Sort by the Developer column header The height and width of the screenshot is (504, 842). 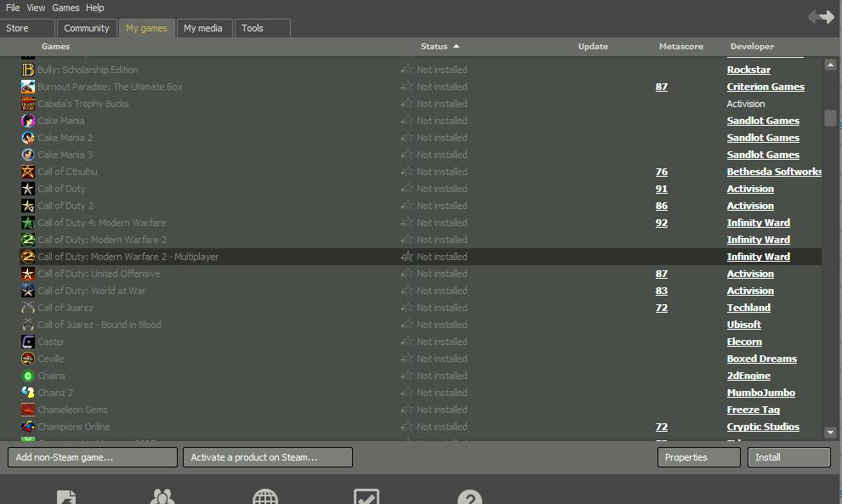[752, 47]
